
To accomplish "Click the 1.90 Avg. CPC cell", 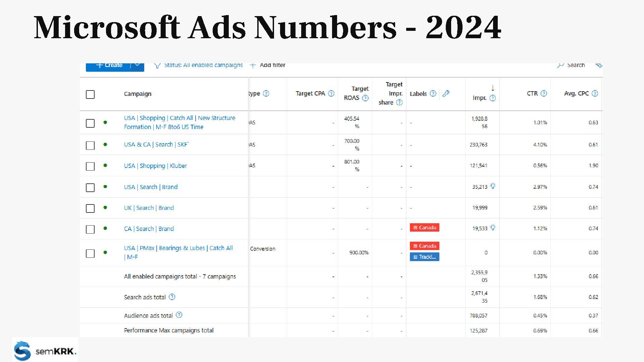I will [593, 166].
